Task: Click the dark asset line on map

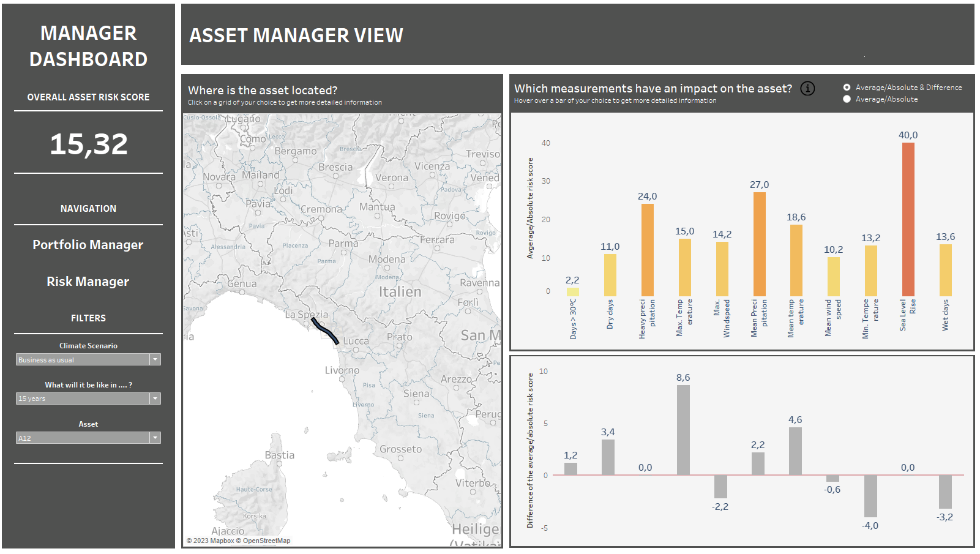Action: [325, 331]
